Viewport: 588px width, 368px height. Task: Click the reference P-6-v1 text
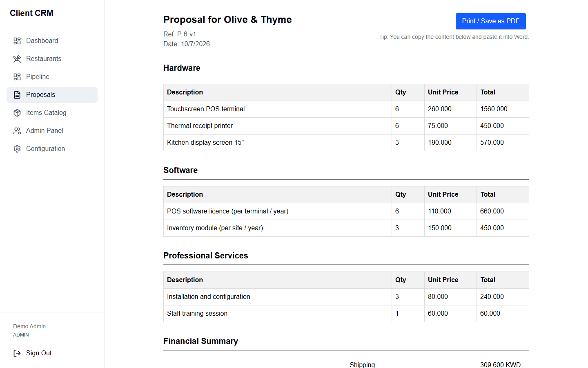coord(187,34)
